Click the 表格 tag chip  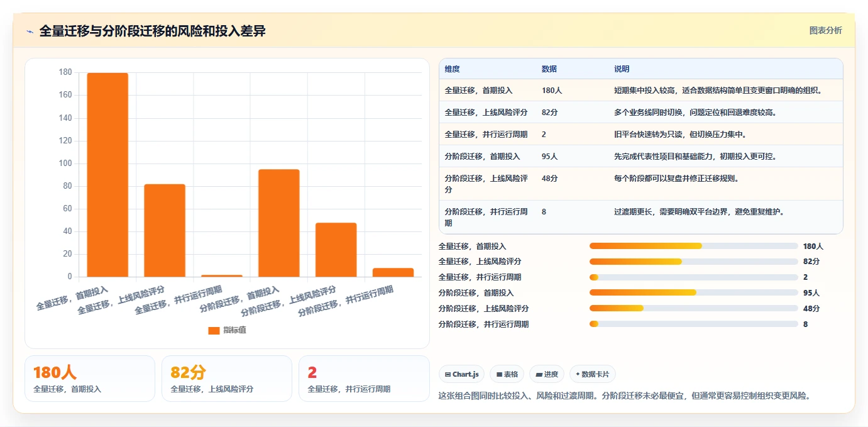(507, 374)
